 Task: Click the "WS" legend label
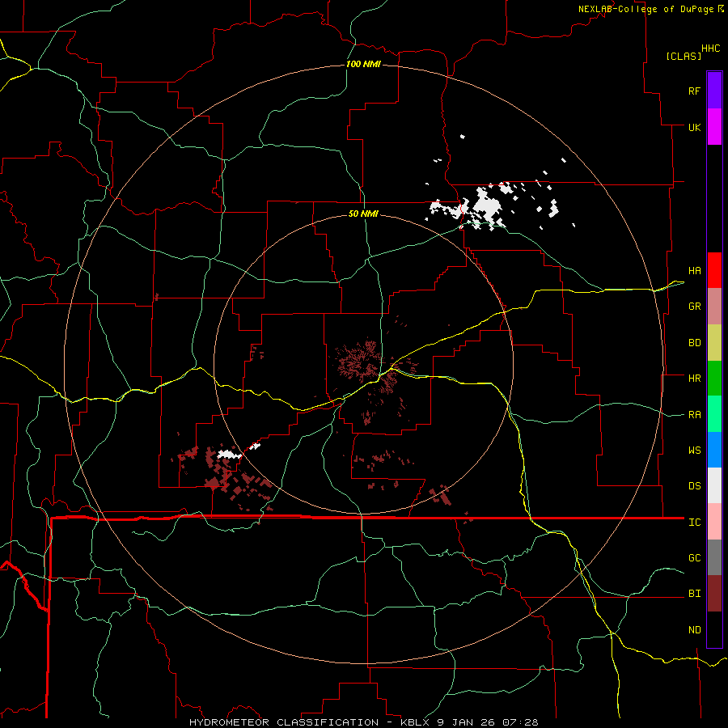[x=694, y=451]
